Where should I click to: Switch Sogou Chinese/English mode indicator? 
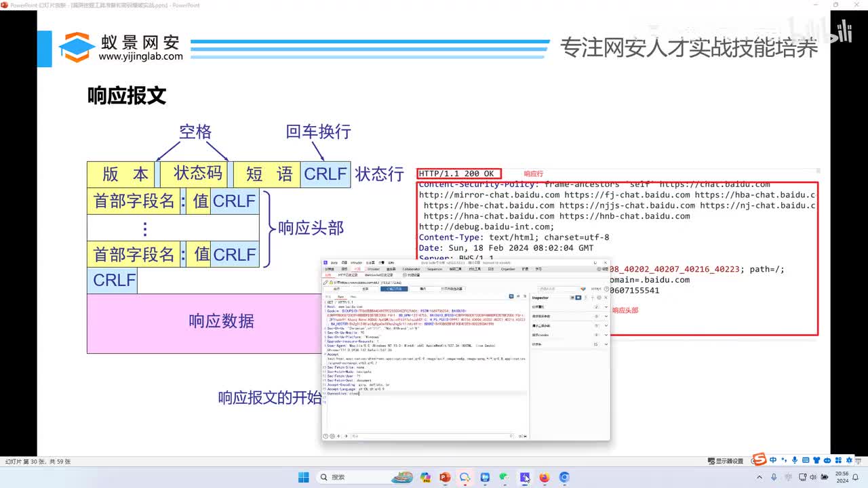[x=773, y=460]
